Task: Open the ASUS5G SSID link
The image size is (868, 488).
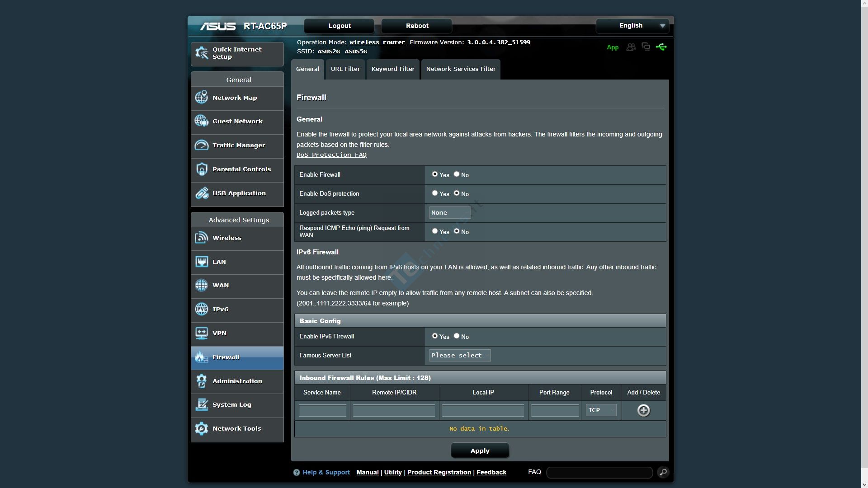Action: click(x=356, y=52)
